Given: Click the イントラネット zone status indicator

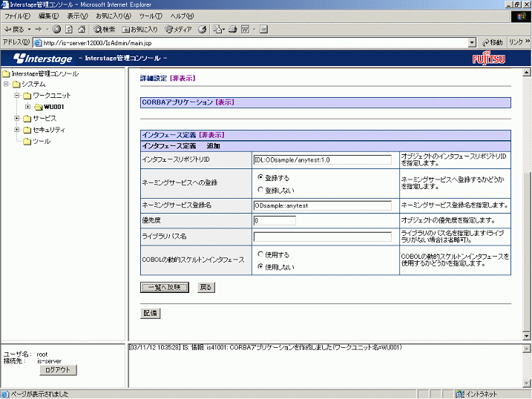Looking at the screenshot, I should tap(477, 394).
